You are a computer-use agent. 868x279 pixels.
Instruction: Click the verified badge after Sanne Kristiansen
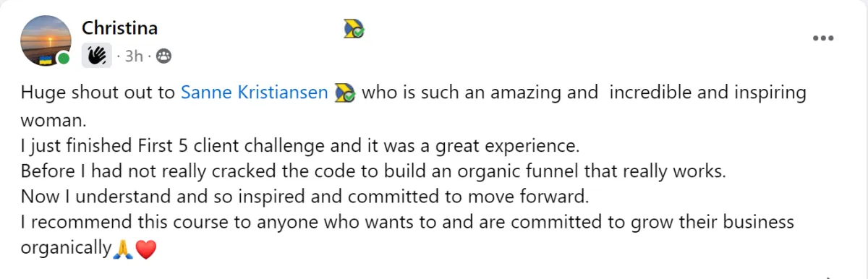[345, 94]
